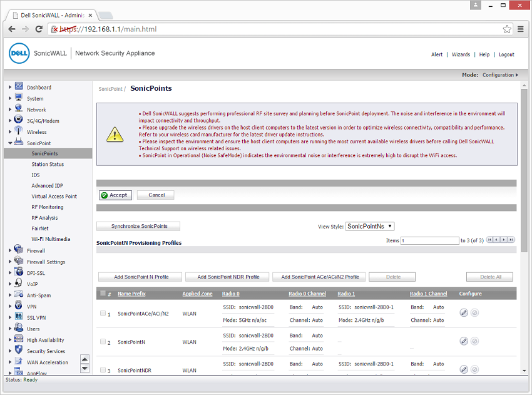Open the IDS submenu item

[36, 175]
